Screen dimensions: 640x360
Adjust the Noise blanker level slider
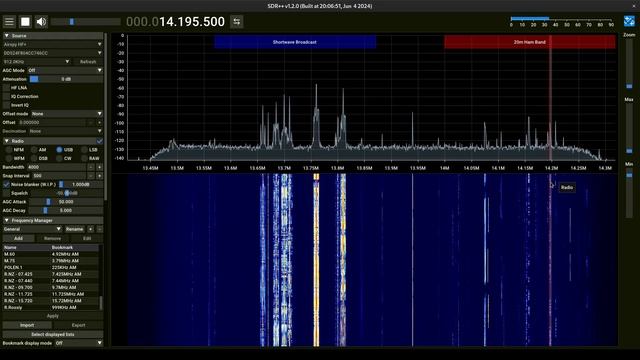click(x=81, y=184)
